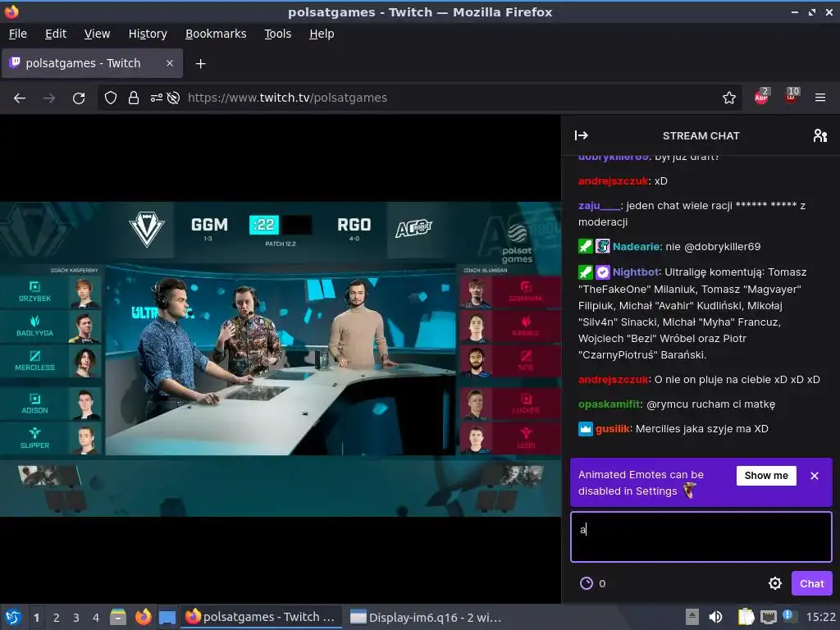This screenshot has height=630, width=840.
Task: Open the File menu
Action: click(18, 34)
